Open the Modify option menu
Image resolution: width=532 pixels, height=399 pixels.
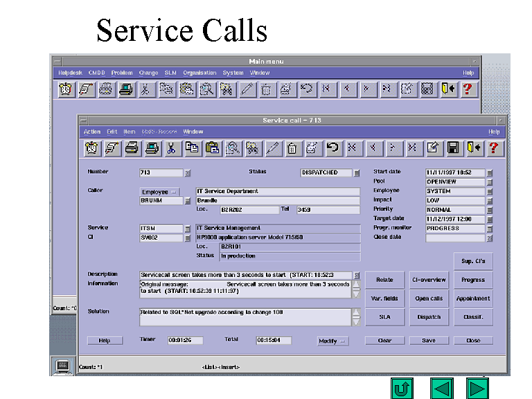click(x=332, y=341)
